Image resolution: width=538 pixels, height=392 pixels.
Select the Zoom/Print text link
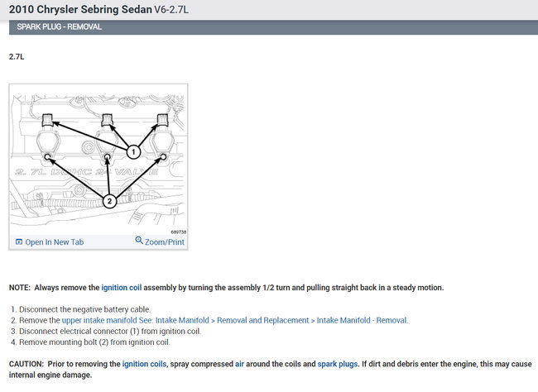pyautogui.click(x=165, y=242)
